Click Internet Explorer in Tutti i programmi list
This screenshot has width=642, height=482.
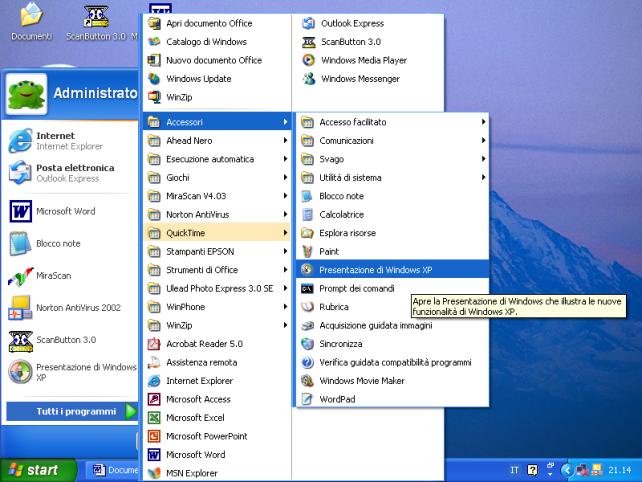click(217, 381)
